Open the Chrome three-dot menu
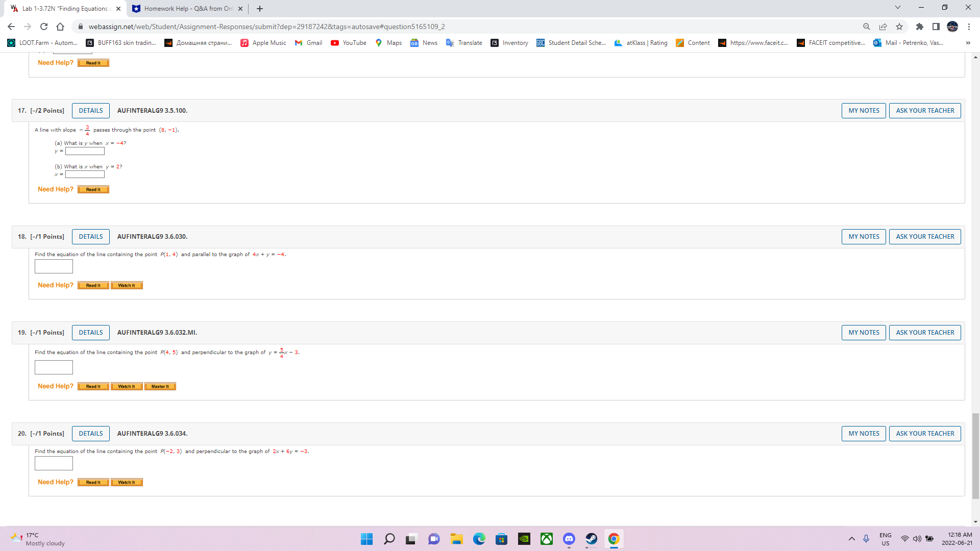Viewport: 980px width, 551px height. [x=969, y=27]
